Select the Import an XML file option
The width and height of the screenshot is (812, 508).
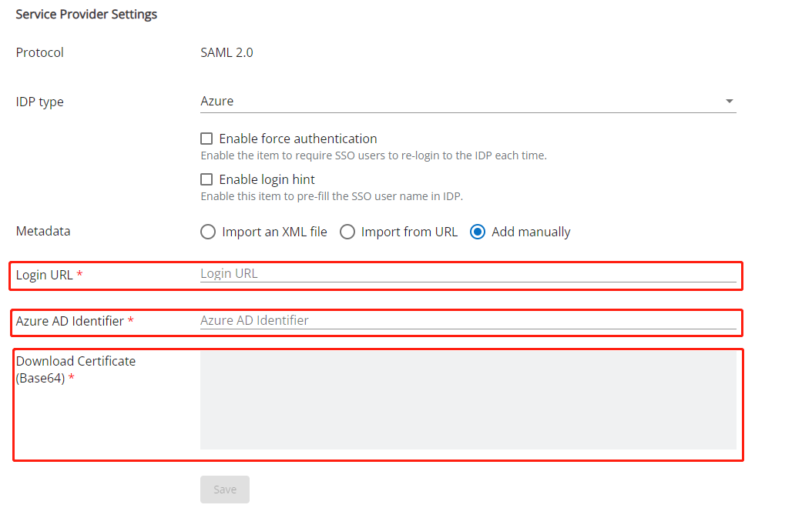click(x=207, y=232)
